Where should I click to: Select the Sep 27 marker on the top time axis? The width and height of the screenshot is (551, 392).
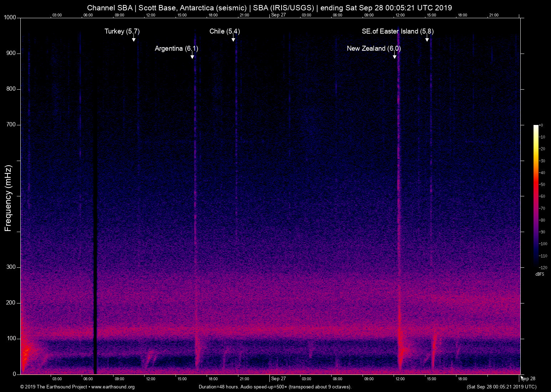point(278,15)
